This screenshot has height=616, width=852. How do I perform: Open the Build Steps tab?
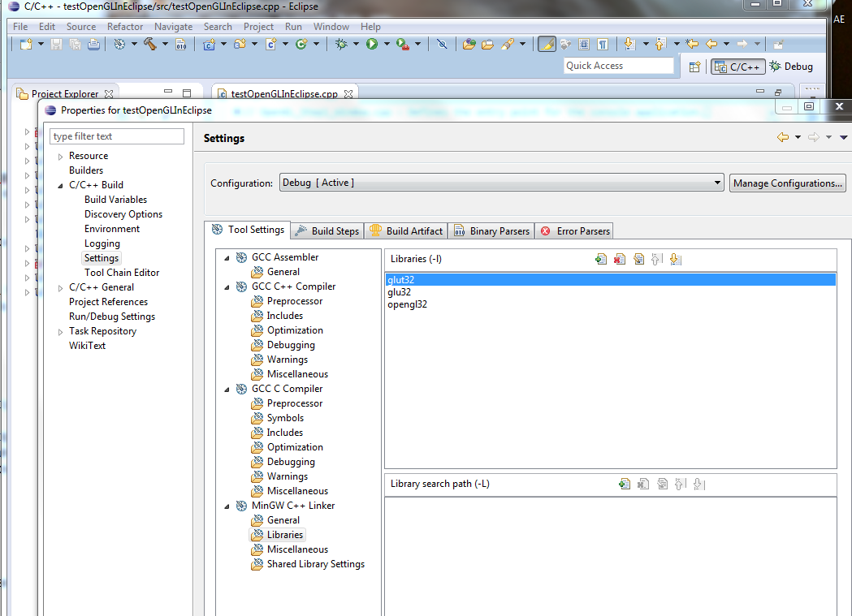tap(327, 230)
